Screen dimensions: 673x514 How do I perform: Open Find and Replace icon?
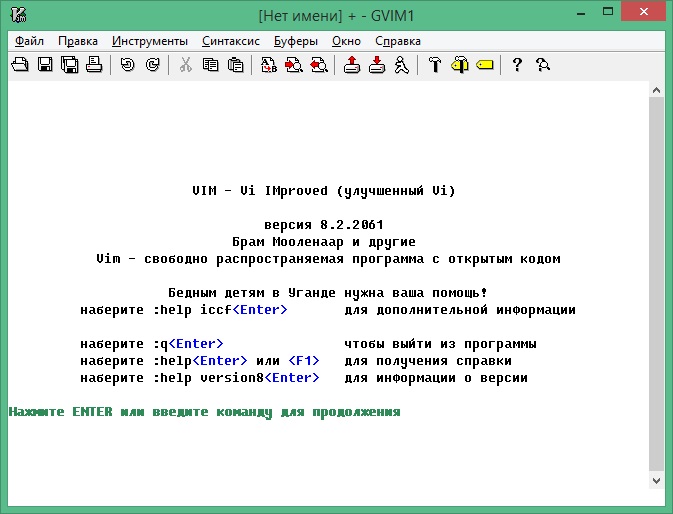[269, 65]
